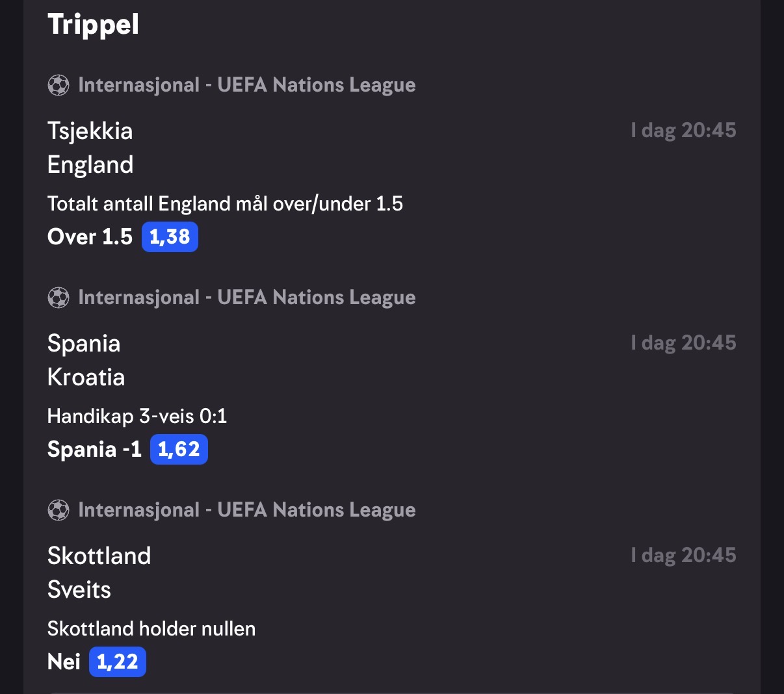Select the 1,22 odds badge

point(118,662)
